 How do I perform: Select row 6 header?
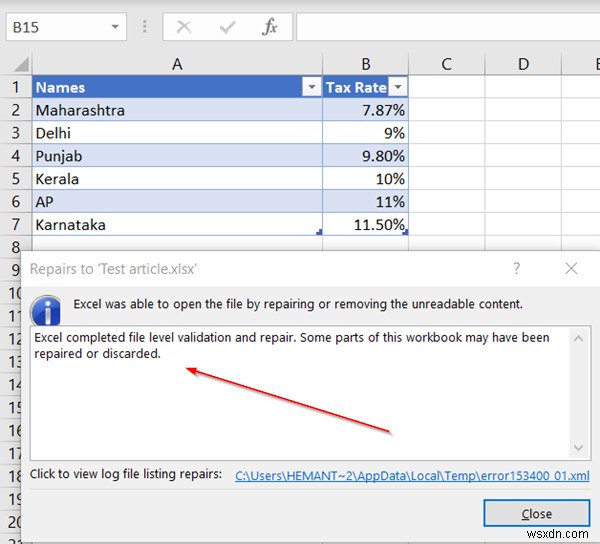(x=16, y=202)
